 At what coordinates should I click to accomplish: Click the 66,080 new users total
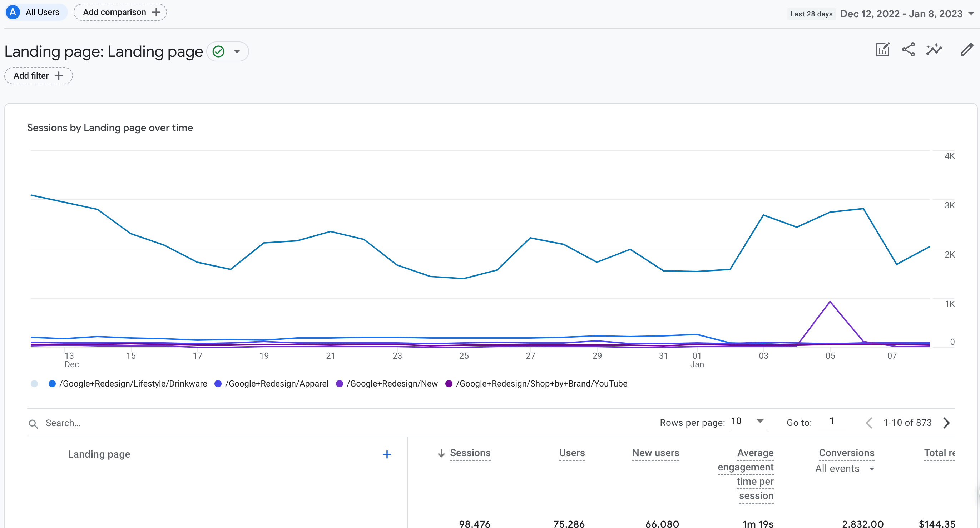tap(662, 524)
